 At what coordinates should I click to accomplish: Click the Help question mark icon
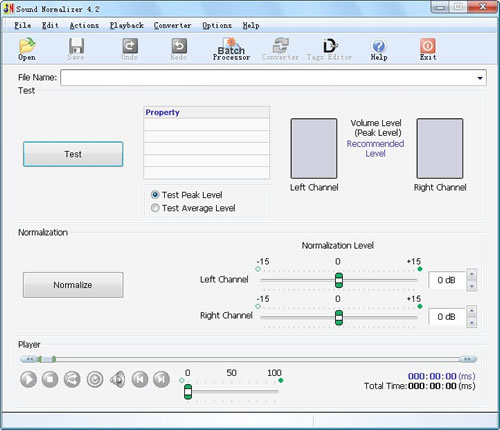(x=379, y=49)
